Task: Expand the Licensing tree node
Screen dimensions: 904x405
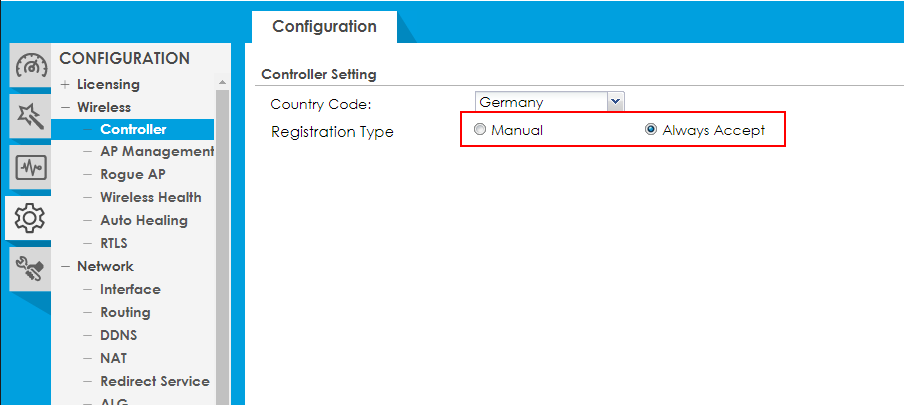Action: pos(66,85)
